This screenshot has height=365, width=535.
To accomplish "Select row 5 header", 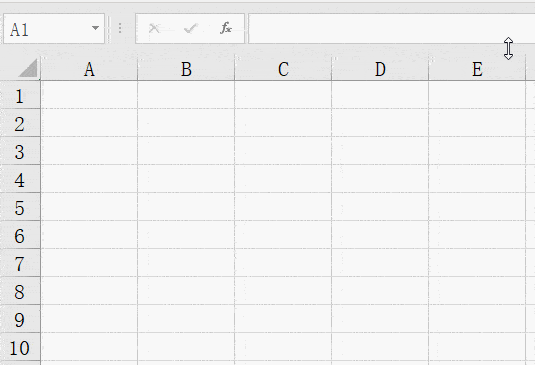I will pyautogui.click(x=20, y=207).
